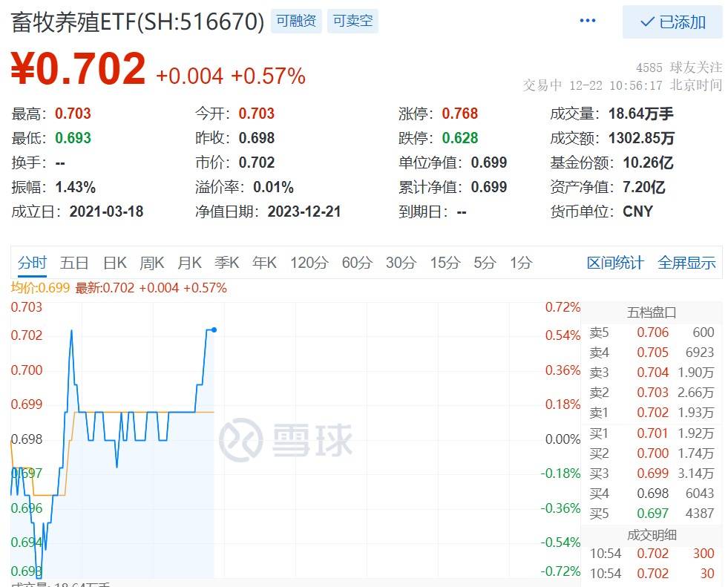Show the 月K chart

[189, 263]
